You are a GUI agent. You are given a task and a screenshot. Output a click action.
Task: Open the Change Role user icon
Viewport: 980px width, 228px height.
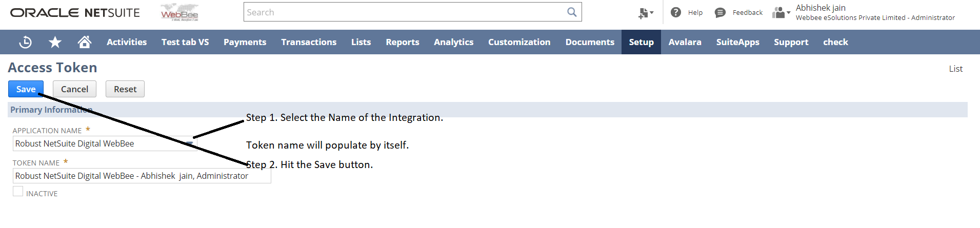pos(781,12)
